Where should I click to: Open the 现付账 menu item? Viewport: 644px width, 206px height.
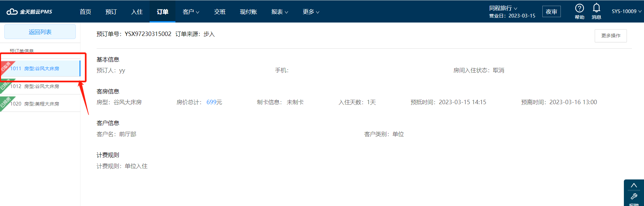pyautogui.click(x=249, y=12)
